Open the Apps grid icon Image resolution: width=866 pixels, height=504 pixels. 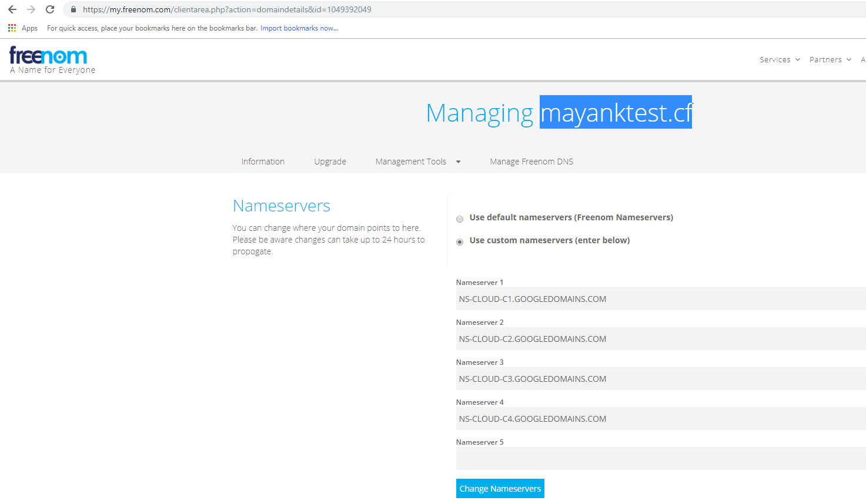pos(12,28)
